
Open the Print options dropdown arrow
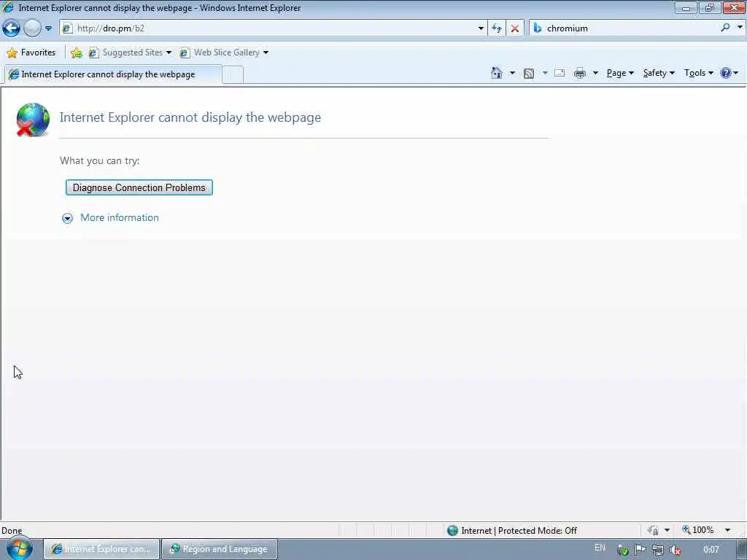[595, 73]
